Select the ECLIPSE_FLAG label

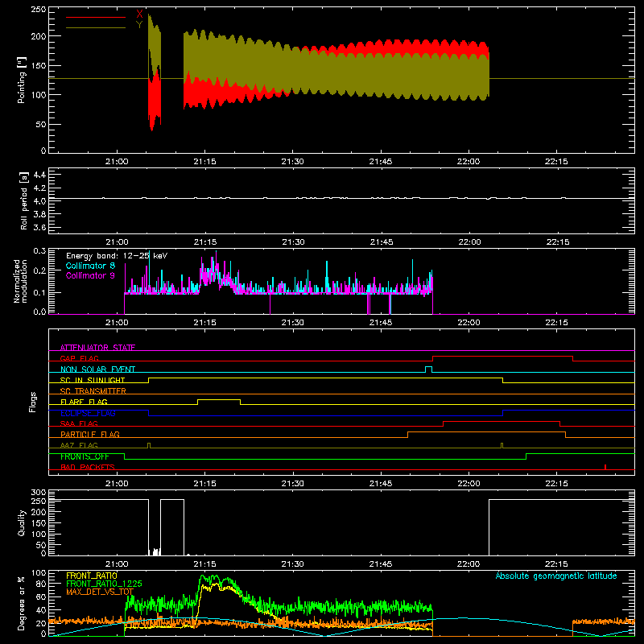coord(88,413)
